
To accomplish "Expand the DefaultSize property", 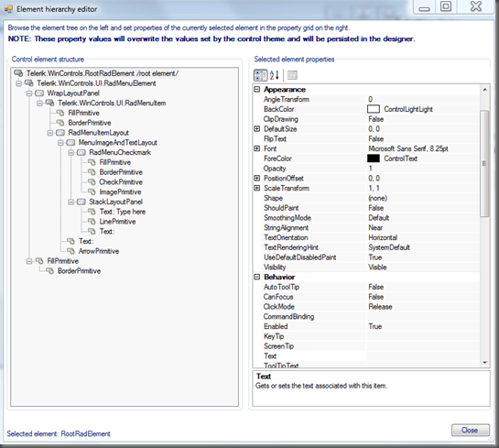I will pyautogui.click(x=257, y=128).
